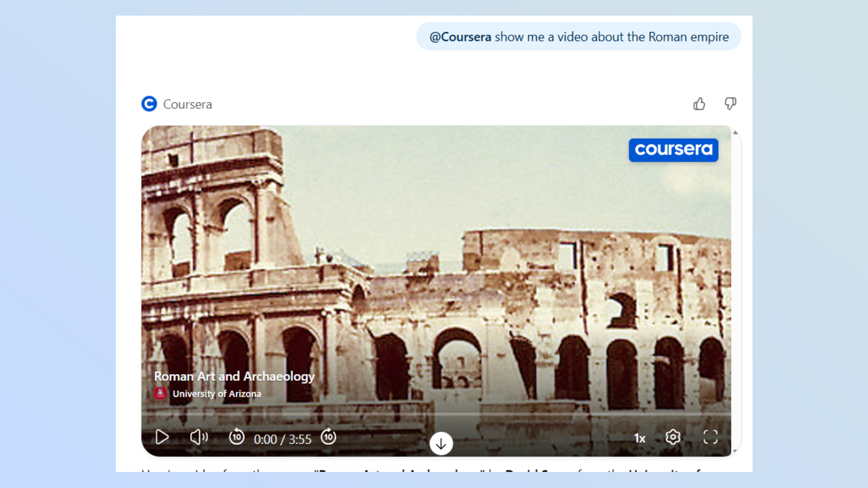Enter fullscreen mode for the video
The height and width of the screenshot is (488, 868).
point(710,438)
